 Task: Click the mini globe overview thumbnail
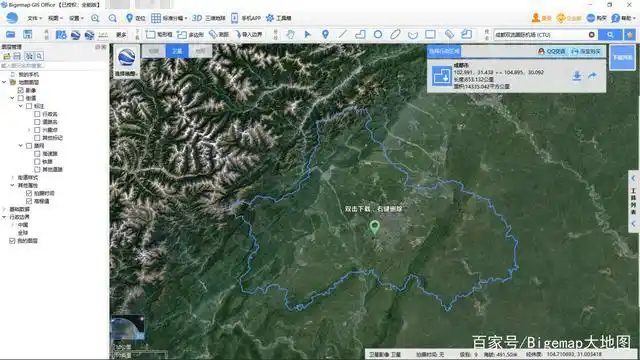[128, 328]
